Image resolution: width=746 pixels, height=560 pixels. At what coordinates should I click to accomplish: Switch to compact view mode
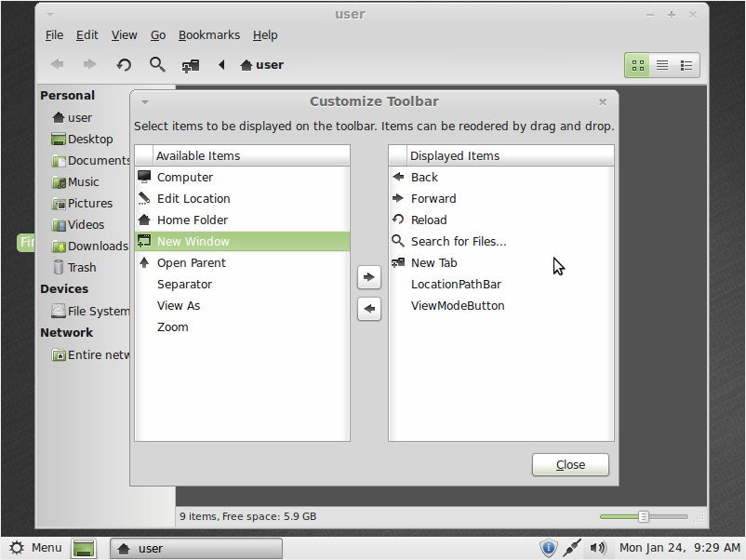pos(686,65)
